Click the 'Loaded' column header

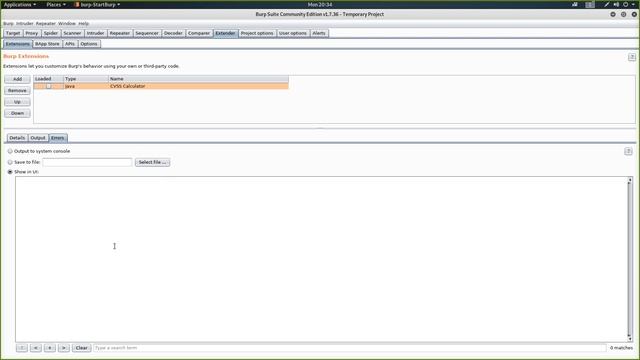[x=49, y=79]
